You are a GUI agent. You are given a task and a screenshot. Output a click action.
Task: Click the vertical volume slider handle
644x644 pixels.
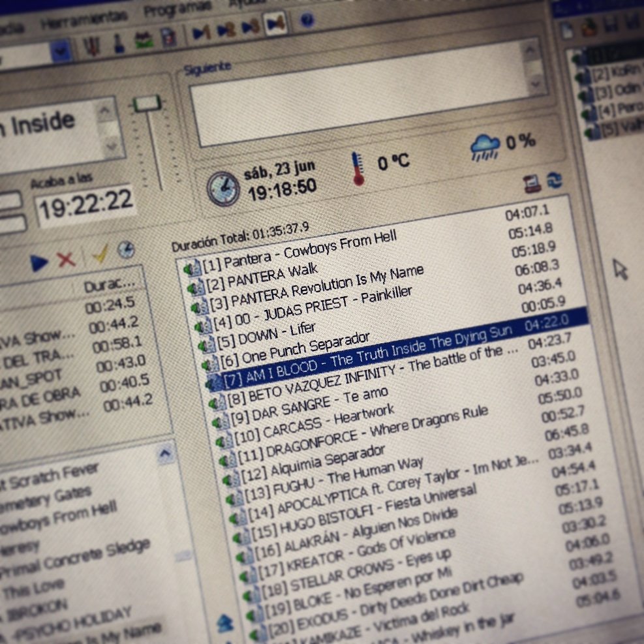[147, 104]
